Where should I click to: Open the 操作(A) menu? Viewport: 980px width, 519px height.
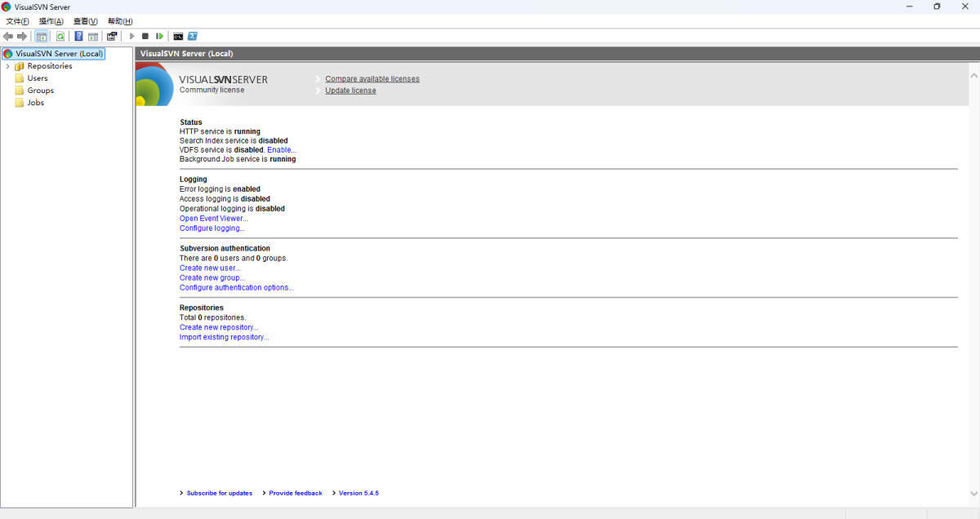[x=51, y=21]
